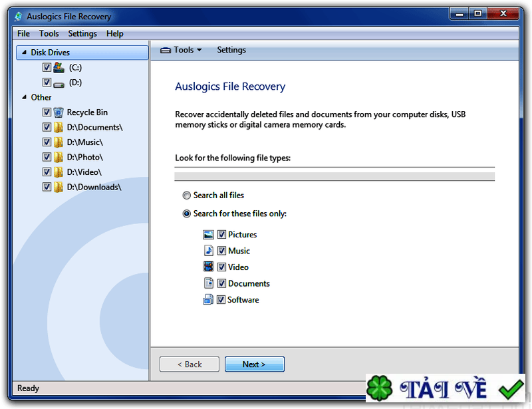532x409 pixels.
Task: Click Settings in the toolbar
Action: pyautogui.click(x=231, y=50)
